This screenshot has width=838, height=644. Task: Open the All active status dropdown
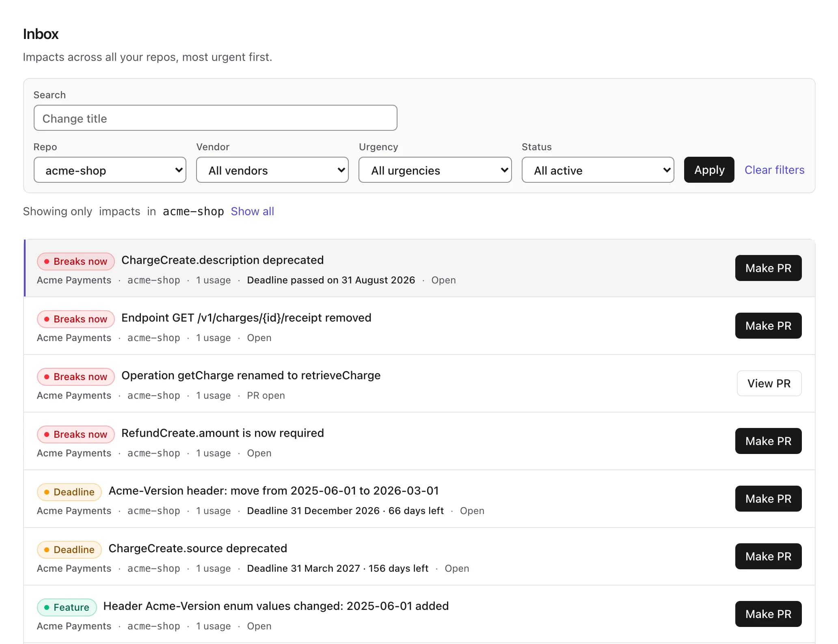tap(598, 170)
